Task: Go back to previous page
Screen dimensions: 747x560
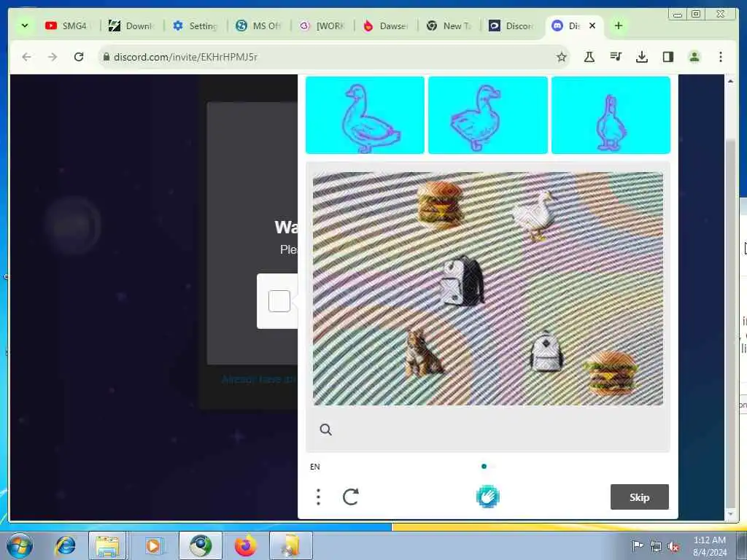Action: (x=27, y=57)
